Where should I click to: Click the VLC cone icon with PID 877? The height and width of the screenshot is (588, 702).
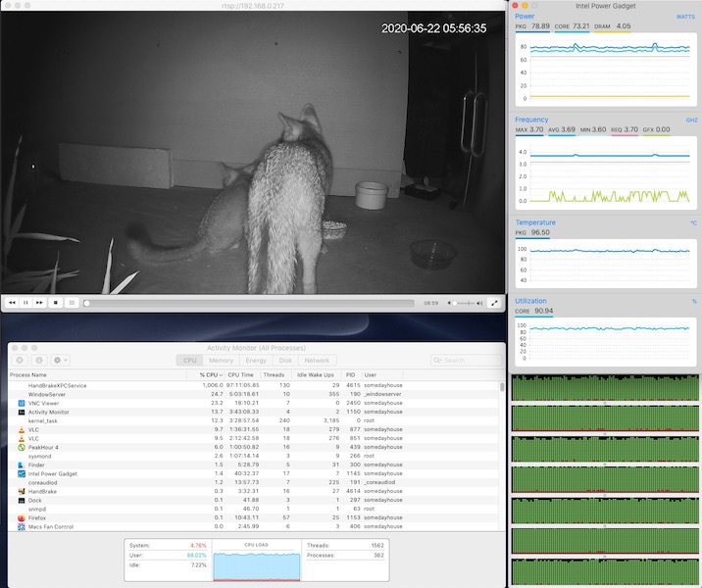(x=21, y=429)
